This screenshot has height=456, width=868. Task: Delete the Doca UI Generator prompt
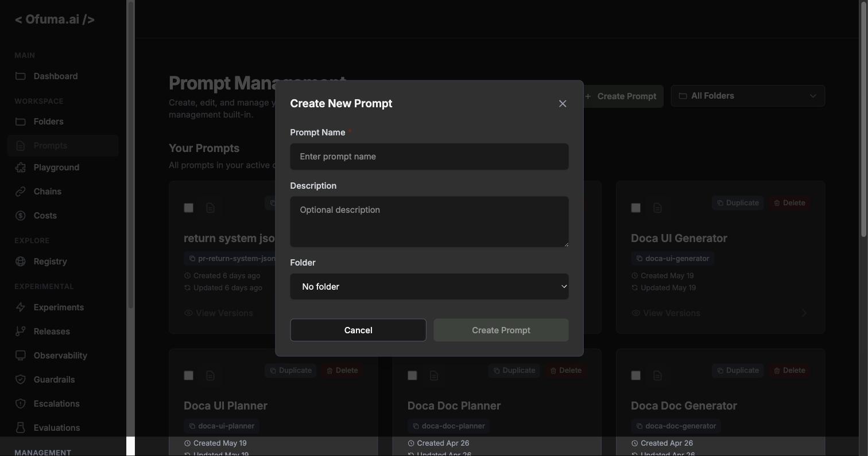[789, 203]
